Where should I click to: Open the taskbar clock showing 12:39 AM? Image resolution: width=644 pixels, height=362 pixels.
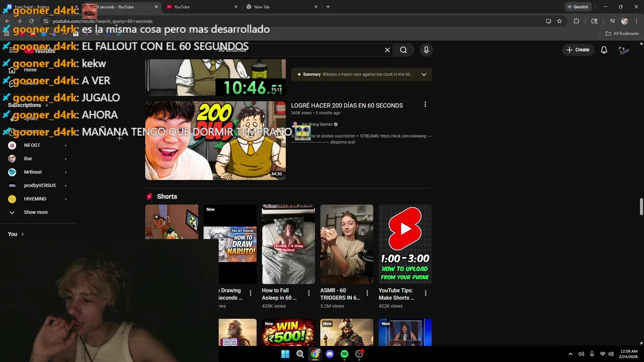pos(628,354)
